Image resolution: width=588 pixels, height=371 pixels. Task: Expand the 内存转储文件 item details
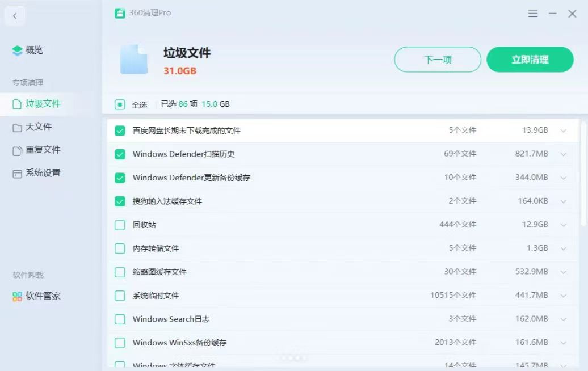[564, 248]
